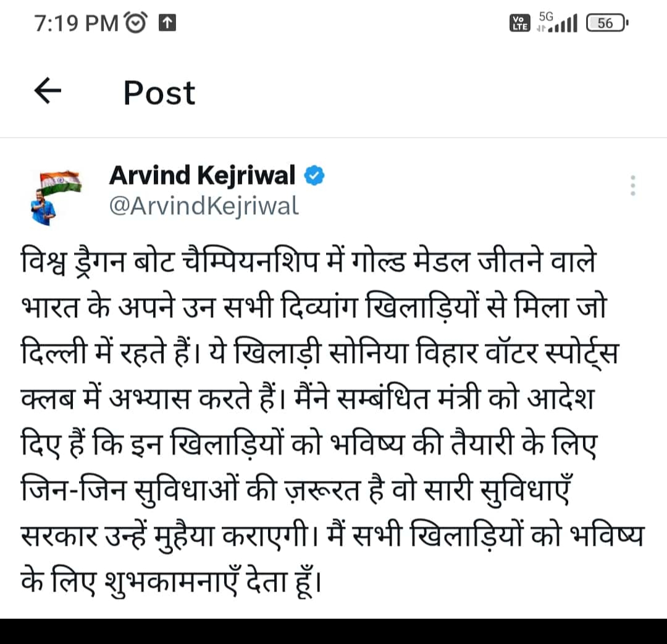Click the @ArvindKejriwal handle

[203, 206]
